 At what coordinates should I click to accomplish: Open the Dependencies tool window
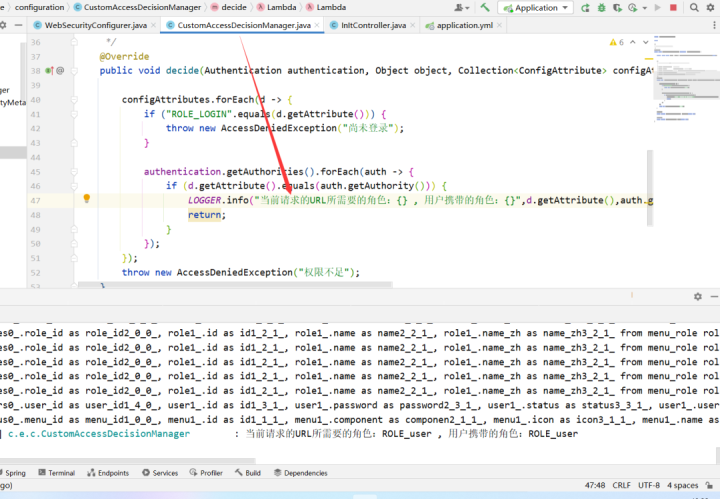point(301,473)
